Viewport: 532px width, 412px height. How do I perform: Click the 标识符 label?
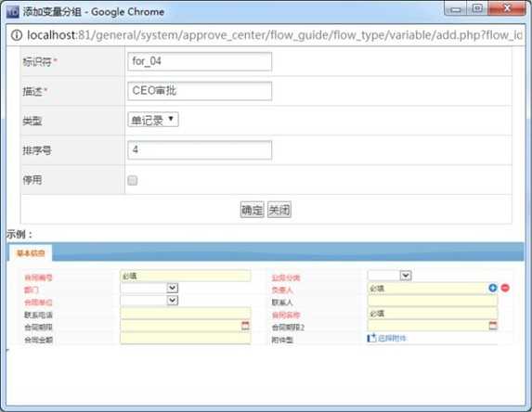coord(37,62)
